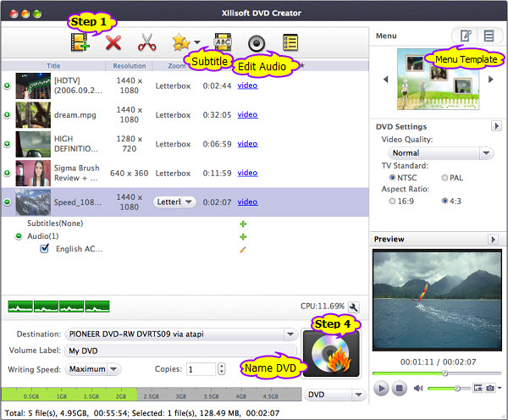Click the Subtitles(None) tree item
Image resolution: width=508 pixels, height=420 pixels.
[x=55, y=224]
